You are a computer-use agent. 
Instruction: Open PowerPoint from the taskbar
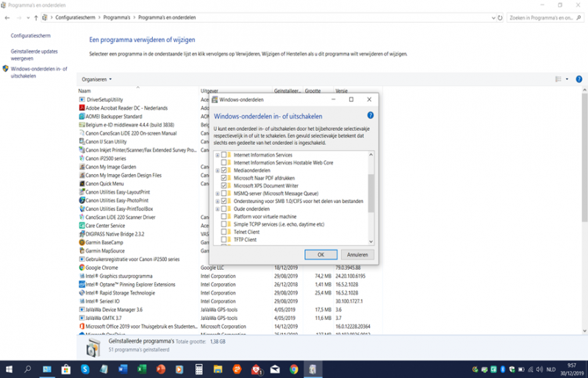(x=161, y=368)
